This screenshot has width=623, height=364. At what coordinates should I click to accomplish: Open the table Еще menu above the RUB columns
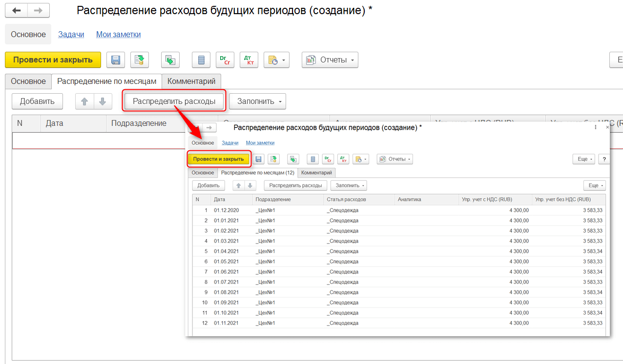click(595, 185)
